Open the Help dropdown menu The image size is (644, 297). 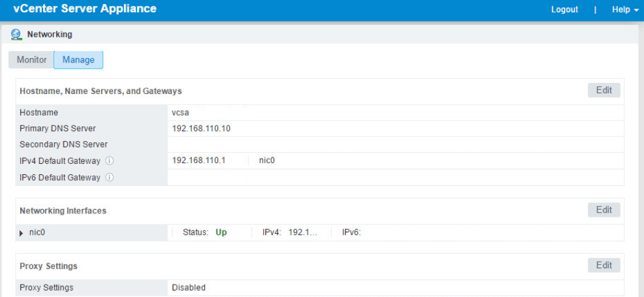(625, 9)
